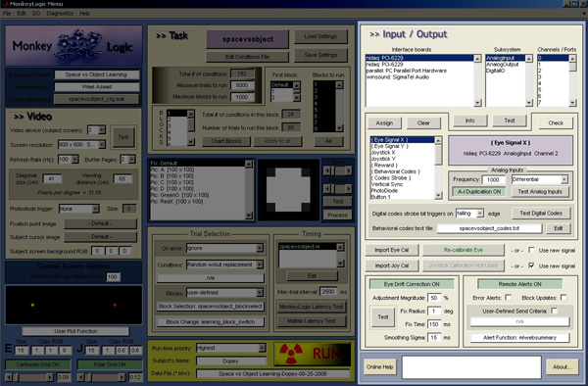This screenshot has height=386, width=588.
Task: Click Import Eye Cal button
Action: (x=391, y=250)
